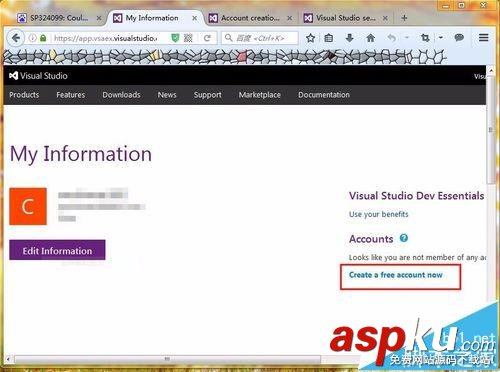
Task: Click the orange C profile avatar
Action: [x=28, y=206]
